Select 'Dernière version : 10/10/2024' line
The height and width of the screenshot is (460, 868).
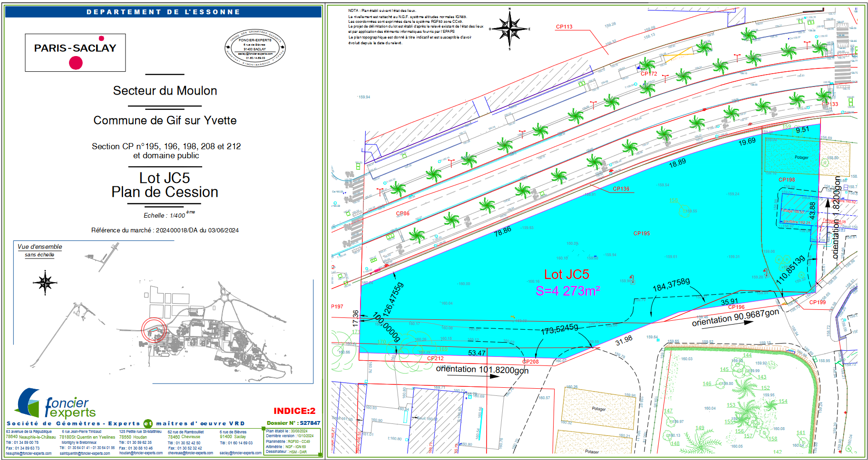pyautogui.click(x=290, y=436)
